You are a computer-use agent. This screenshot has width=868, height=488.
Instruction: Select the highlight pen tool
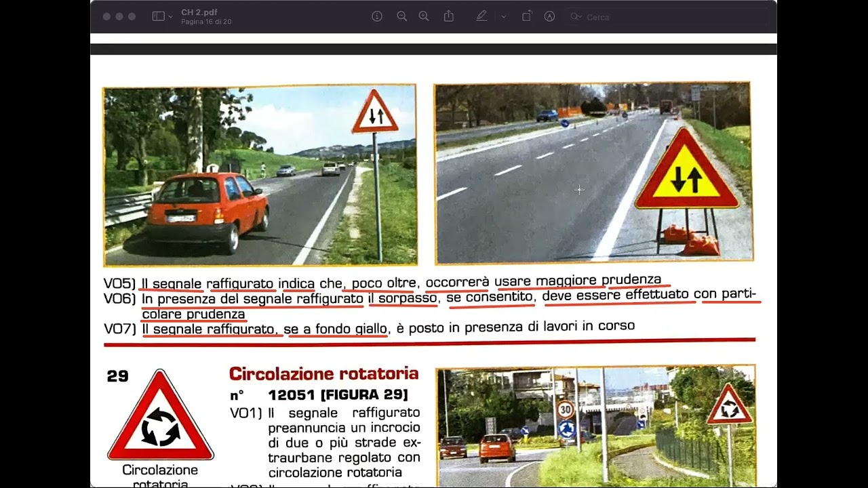481,16
